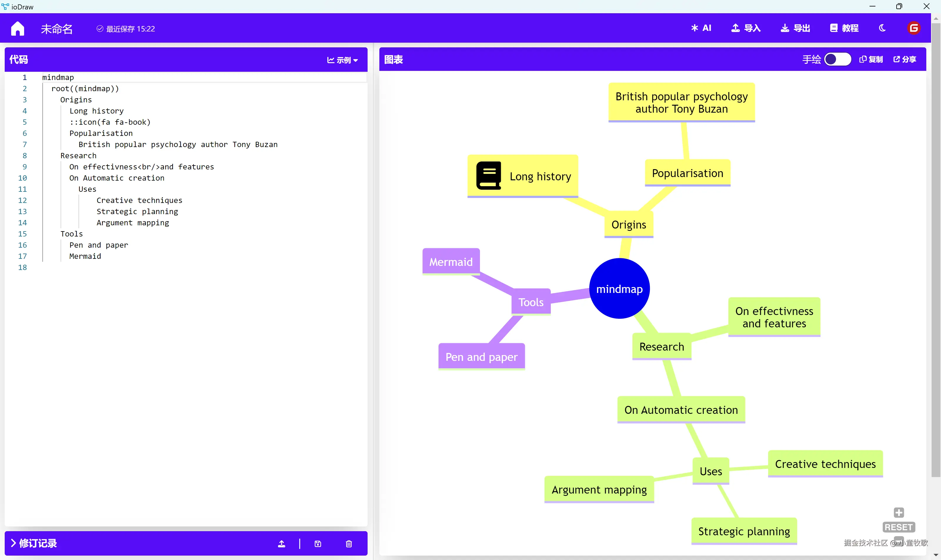Open the AI assistant button
This screenshot has width=941, height=560.
tap(701, 28)
